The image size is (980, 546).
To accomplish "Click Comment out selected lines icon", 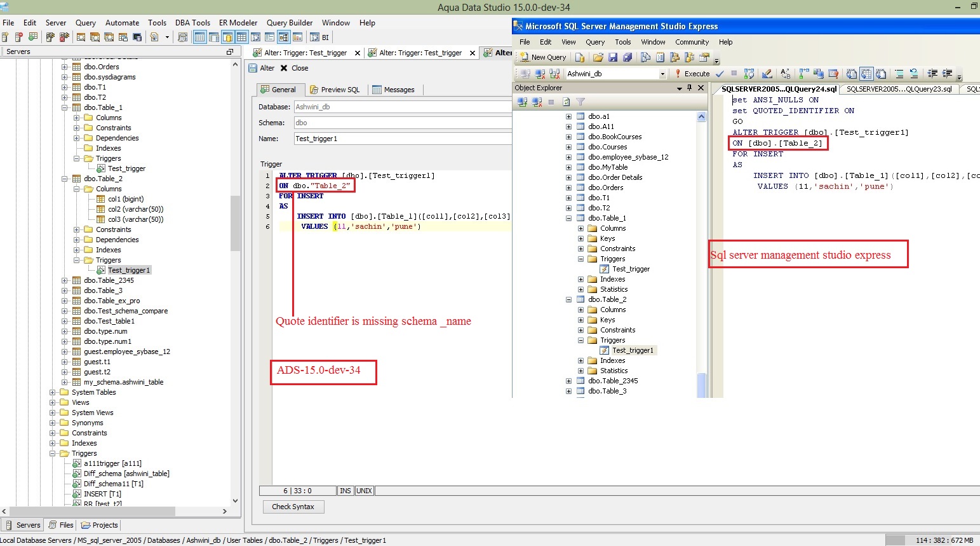I will pyautogui.click(x=899, y=74).
